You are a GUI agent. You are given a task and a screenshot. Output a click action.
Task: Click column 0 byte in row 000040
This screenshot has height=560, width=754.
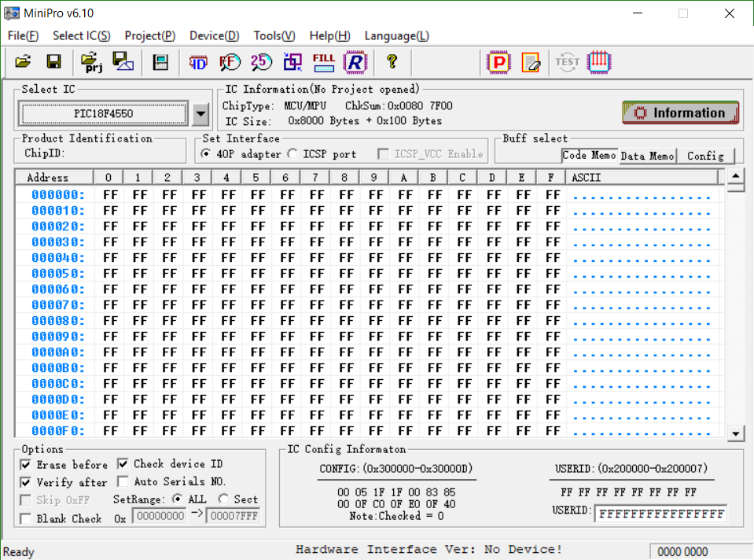(110, 258)
